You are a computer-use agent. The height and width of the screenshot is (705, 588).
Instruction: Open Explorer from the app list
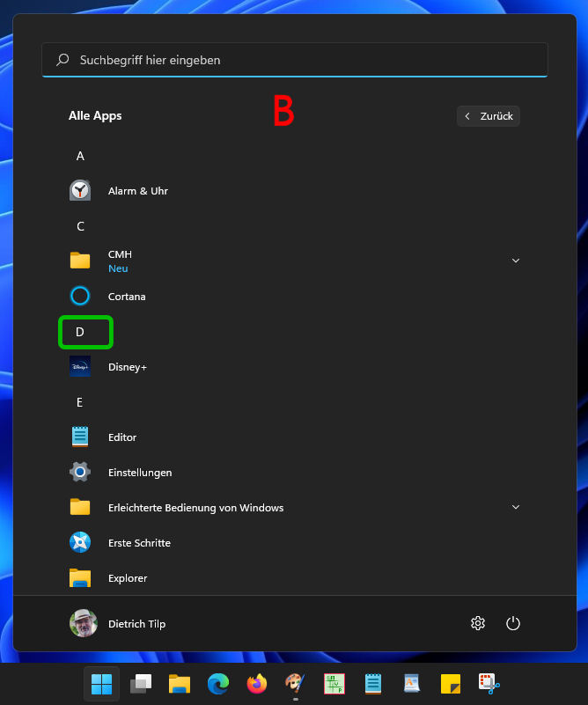[x=127, y=578]
